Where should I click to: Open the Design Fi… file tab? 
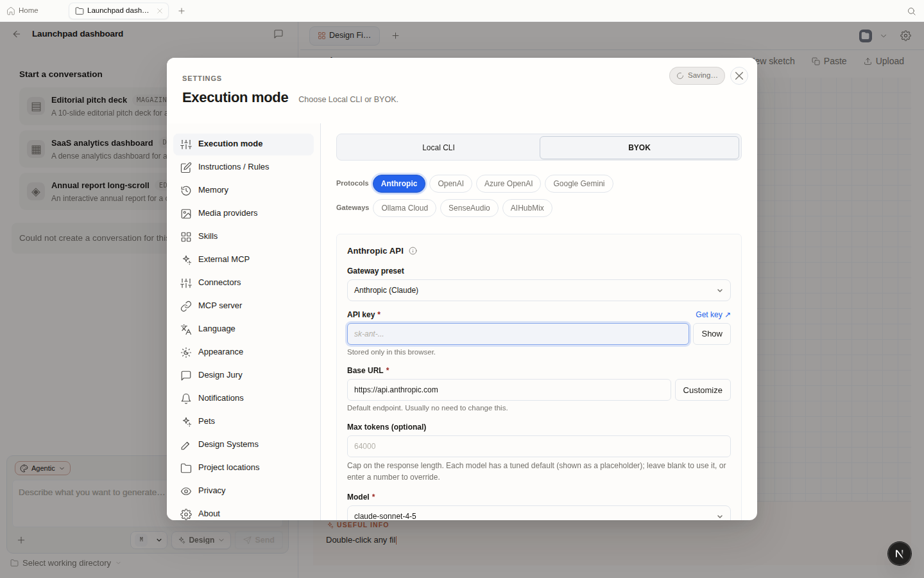pos(345,35)
